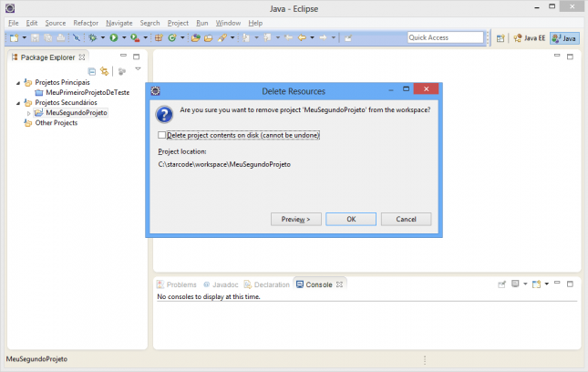Click the New Java Package icon
The width and height of the screenshot is (588, 372).
tap(159, 38)
